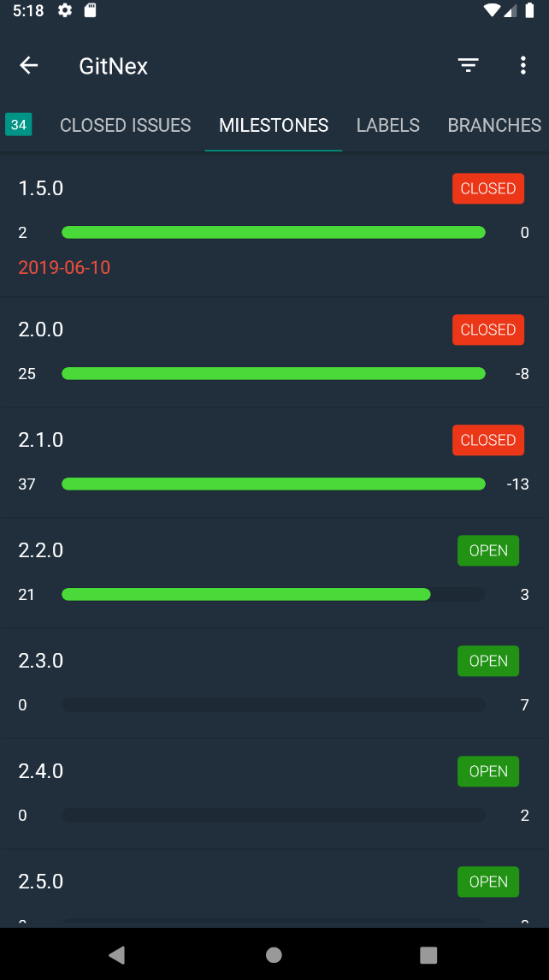Tap the settings gear in status bar
Screen dimensions: 549x980
[x=65, y=10]
